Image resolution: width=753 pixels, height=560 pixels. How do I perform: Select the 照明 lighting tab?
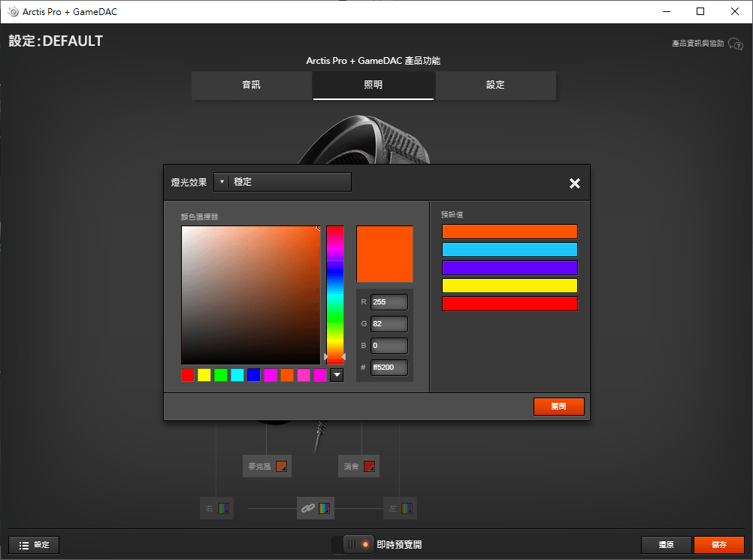373,85
